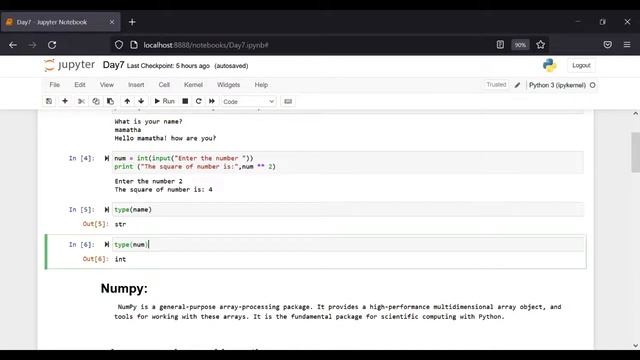The height and width of the screenshot is (360, 640).
Task: Click scrollbar up arrow
Action: pos(636,113)
